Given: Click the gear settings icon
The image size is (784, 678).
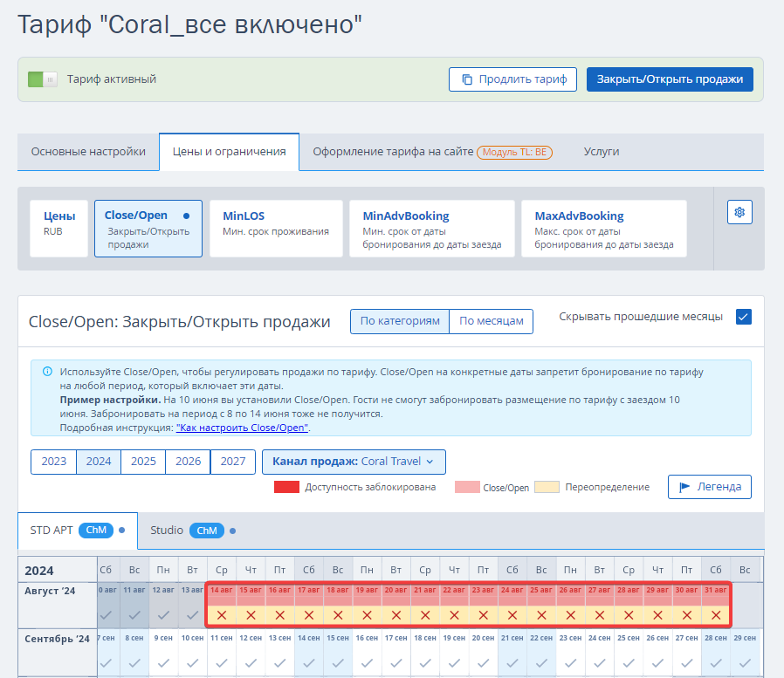Looking at the screenshot, I should click(x=739, y=212).
